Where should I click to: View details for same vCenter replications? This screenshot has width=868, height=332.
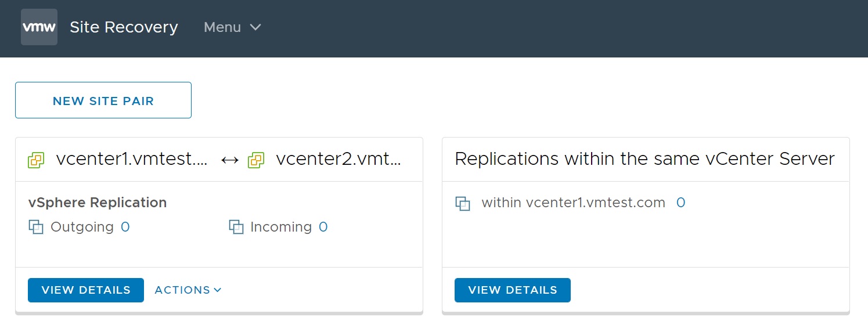[x=512, y=290]
